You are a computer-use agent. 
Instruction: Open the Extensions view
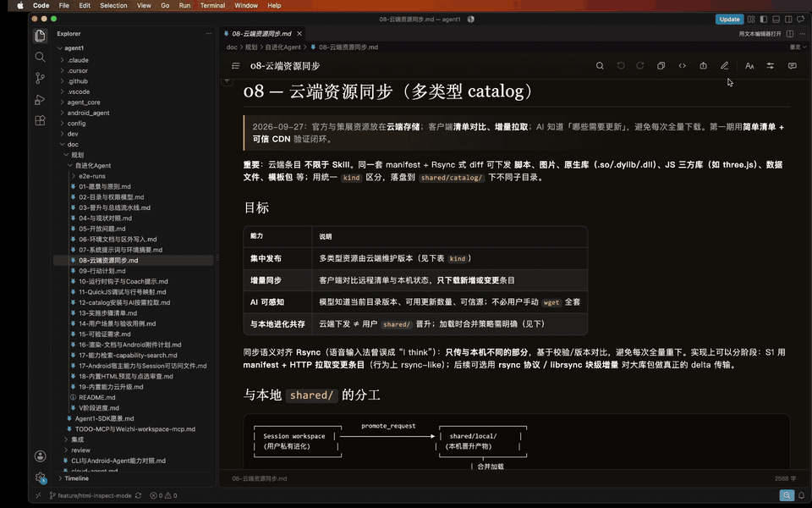click(40, 120)
